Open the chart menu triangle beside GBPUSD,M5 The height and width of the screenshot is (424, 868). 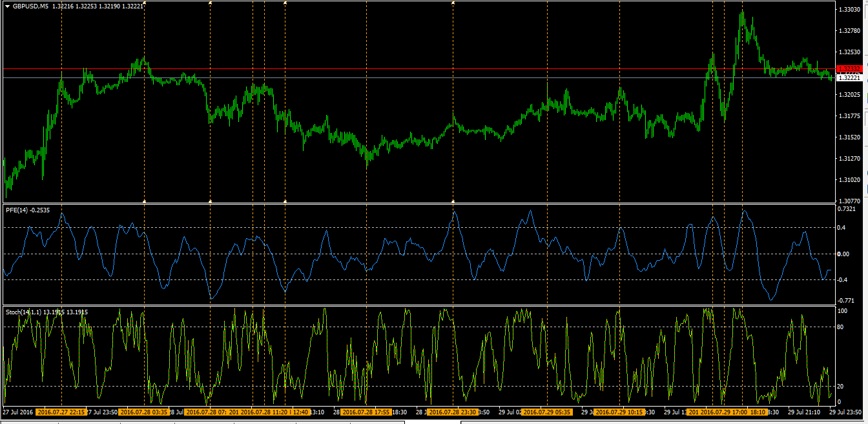(7, 6)
